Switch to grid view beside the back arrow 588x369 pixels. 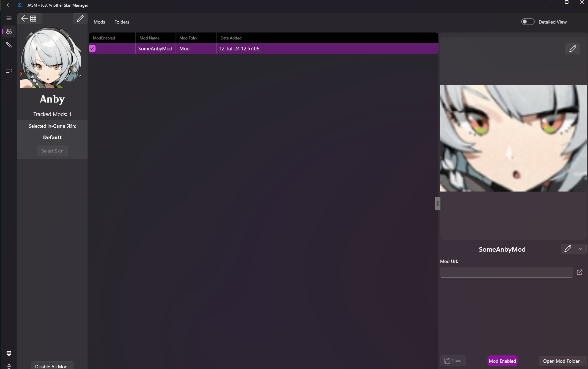[x=33, y=18]
